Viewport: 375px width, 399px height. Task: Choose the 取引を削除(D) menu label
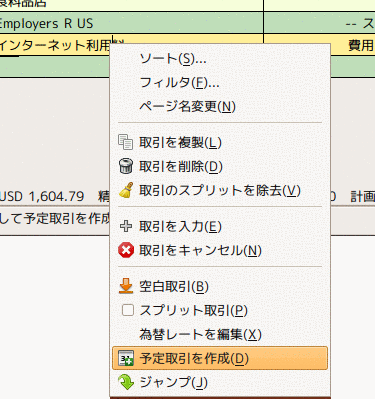[181, 166]
